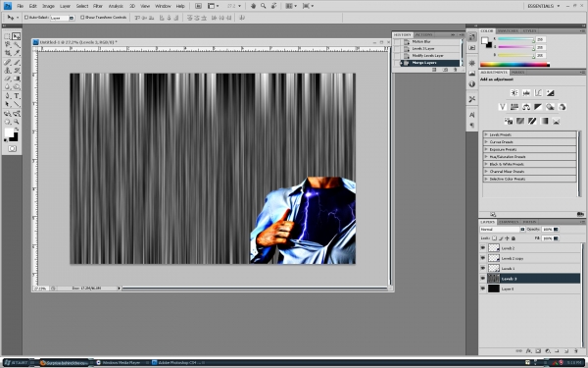Select the Eraser tool

(x=7, y=79)
